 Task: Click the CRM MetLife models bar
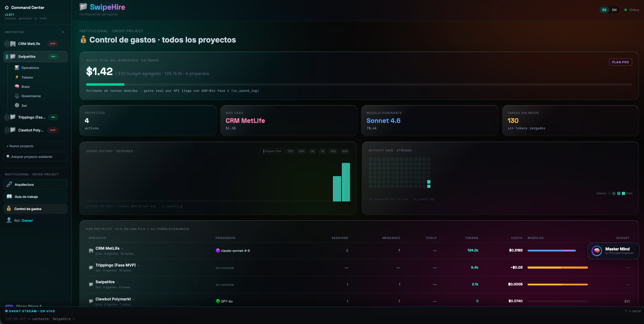coord(551,250)
